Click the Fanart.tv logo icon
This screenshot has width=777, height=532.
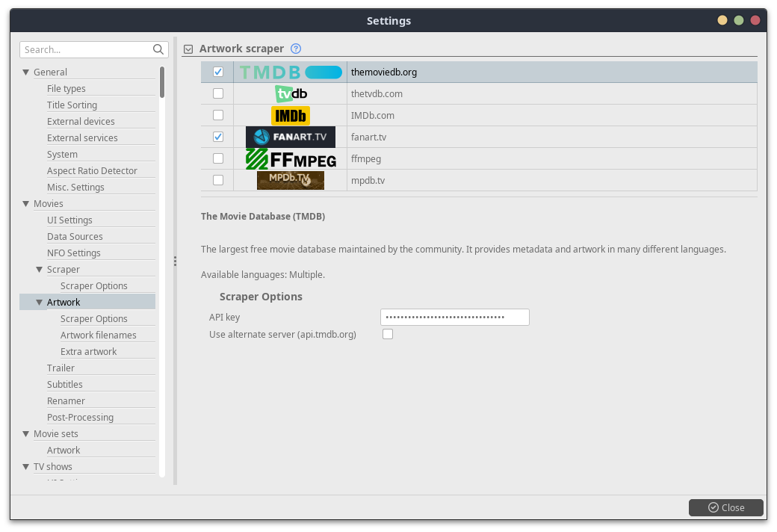click(291, 137)
